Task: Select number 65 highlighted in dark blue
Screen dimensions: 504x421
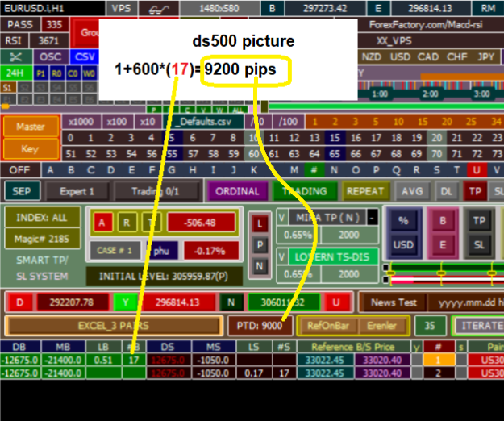Action: (335, 154)
